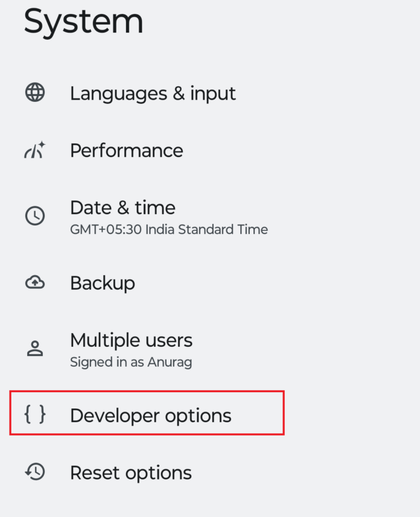Tap the curly braces Developer options icon

(35, 415)
